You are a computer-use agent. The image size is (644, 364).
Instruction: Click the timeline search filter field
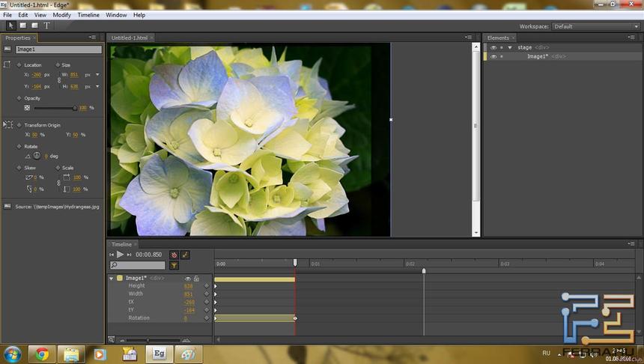click(x=138, y=265)
